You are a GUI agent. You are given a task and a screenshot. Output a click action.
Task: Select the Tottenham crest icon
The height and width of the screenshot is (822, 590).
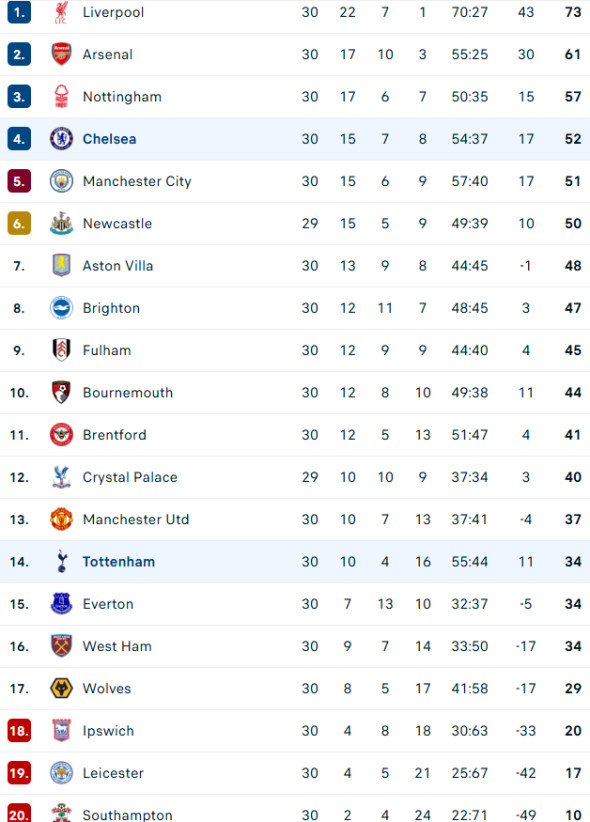[61, 561]
